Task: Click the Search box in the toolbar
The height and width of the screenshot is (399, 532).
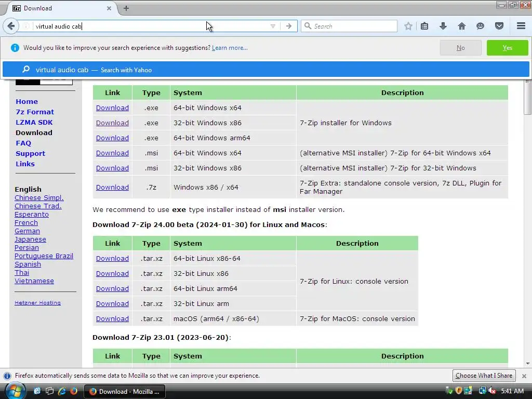Action: (349, 26)
